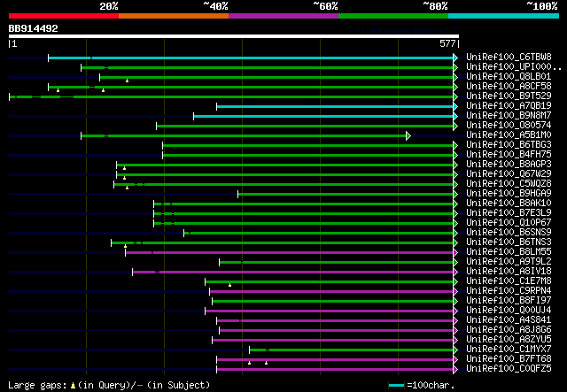Select the UniRef100_B6SNS9 label
The image size is (567, 392).
coord(509,232)
